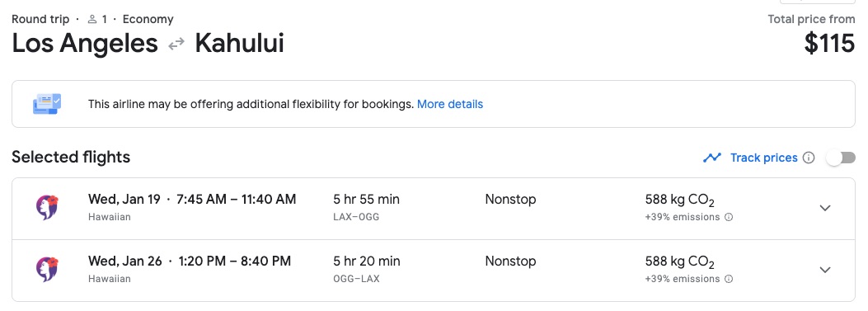This screenshot has width=868, height=311.
Task: Enable the Track prices toggle
Action: (x=840, y=158)
